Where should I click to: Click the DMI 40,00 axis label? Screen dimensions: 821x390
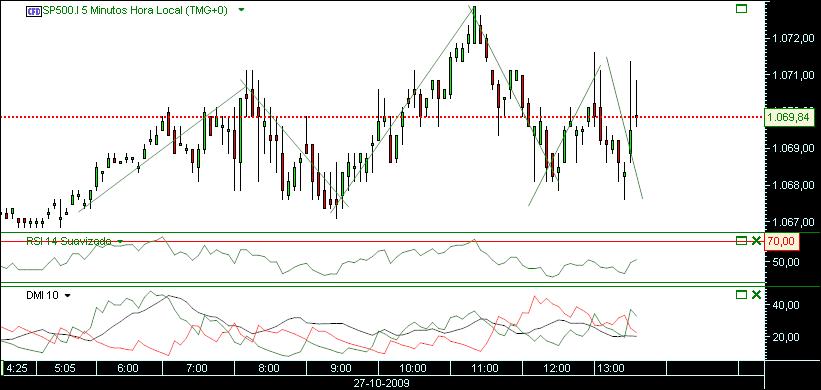coord(786,305)
